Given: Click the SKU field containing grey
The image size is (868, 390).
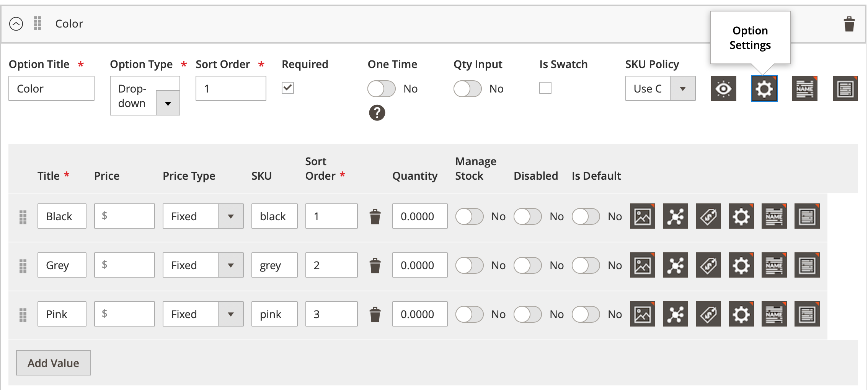Looking at the screenshot, I should (x=274, y=265).
